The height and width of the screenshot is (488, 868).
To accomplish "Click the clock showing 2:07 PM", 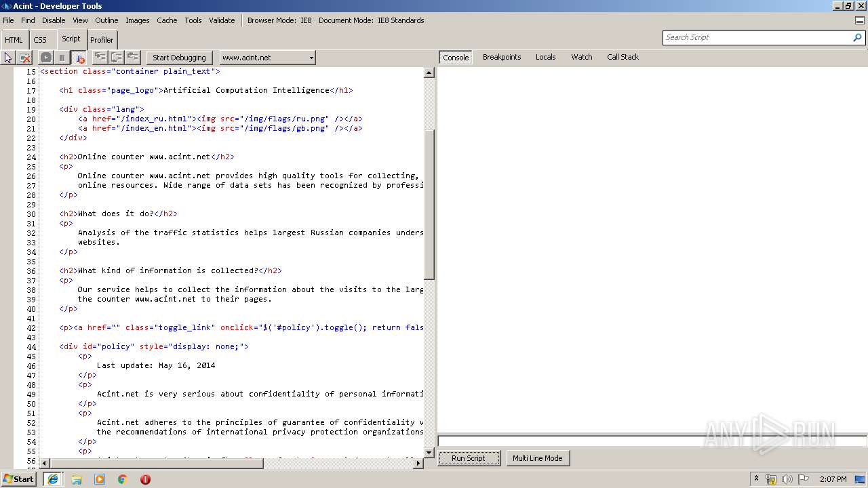I will (x=833, y=479).
